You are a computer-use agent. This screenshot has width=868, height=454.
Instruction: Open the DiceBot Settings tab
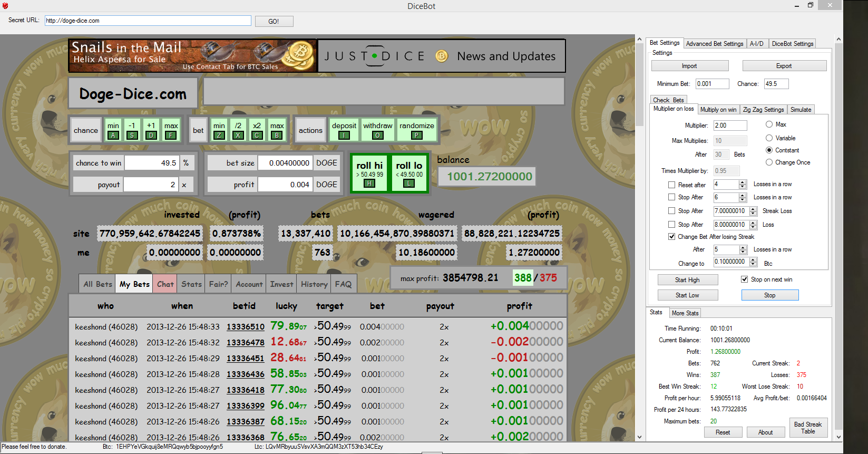[793, 44]
